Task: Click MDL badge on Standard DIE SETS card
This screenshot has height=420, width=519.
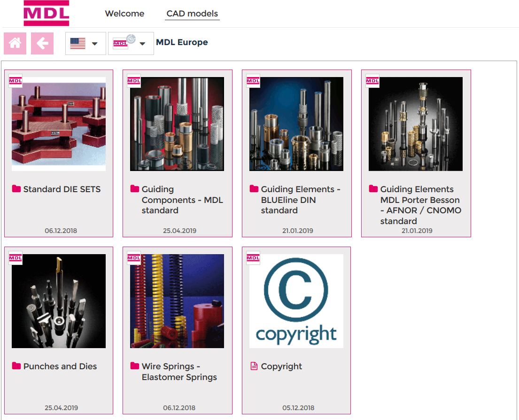Action: coord(15,81)
